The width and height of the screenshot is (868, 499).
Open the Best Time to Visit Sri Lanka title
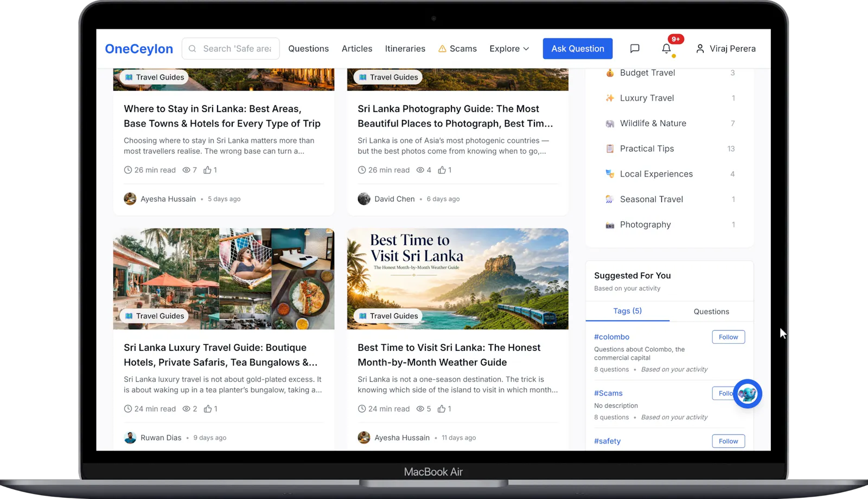click(449, 355)
